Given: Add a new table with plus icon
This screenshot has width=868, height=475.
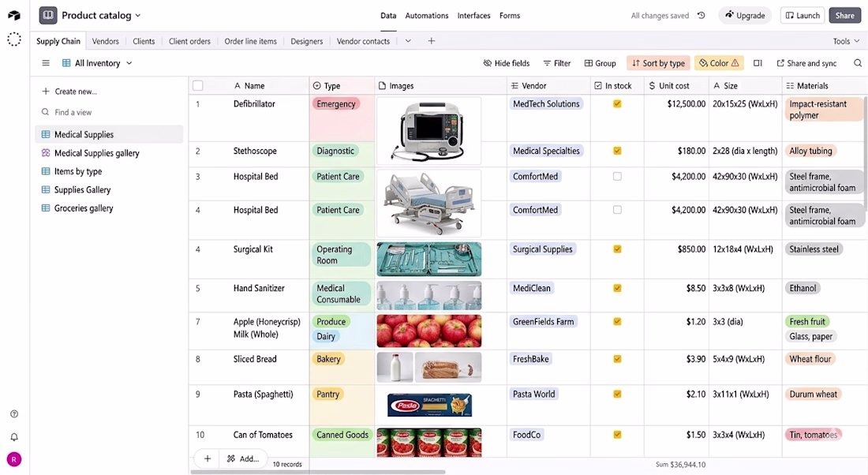Looking at the screenshot, I should coord(431,41).
